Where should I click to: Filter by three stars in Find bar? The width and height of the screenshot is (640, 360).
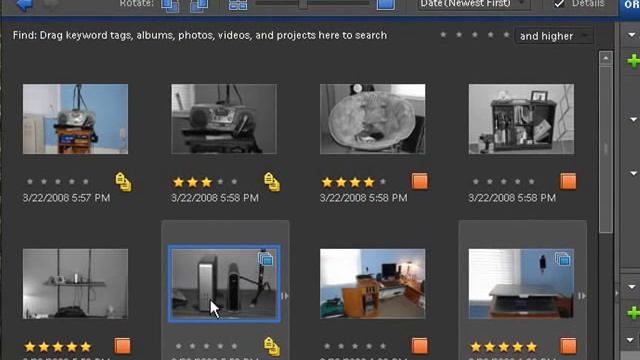pos(475,35)
